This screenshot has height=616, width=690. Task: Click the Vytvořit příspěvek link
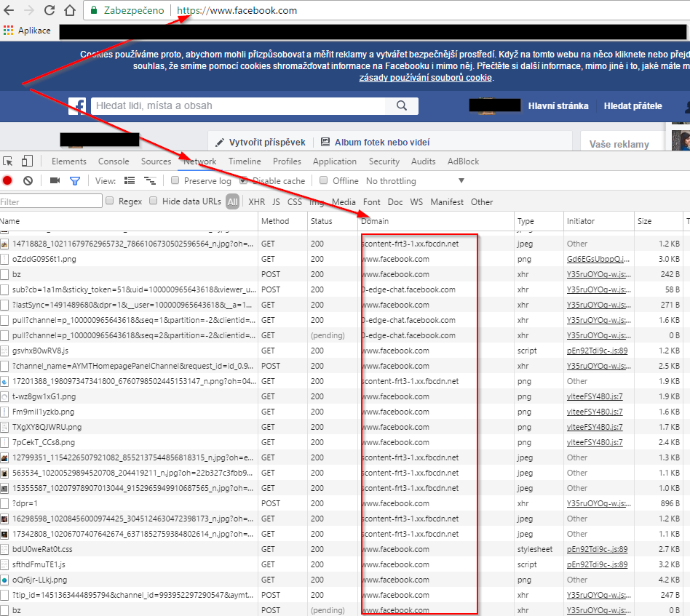tap(267, 143)
